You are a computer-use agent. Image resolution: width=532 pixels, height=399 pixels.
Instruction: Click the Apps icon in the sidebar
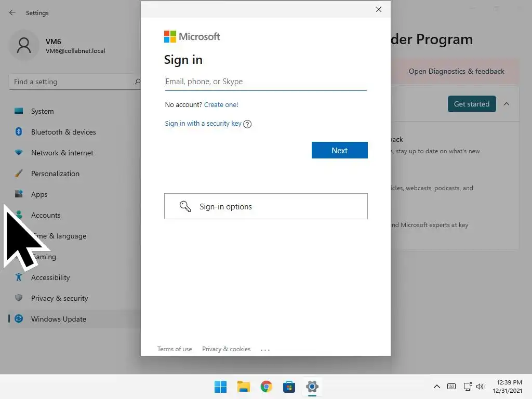click(x=19, y=194)
